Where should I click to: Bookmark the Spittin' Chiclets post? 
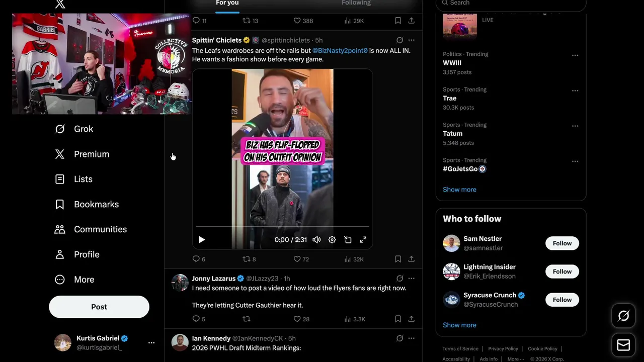point(398,259)
